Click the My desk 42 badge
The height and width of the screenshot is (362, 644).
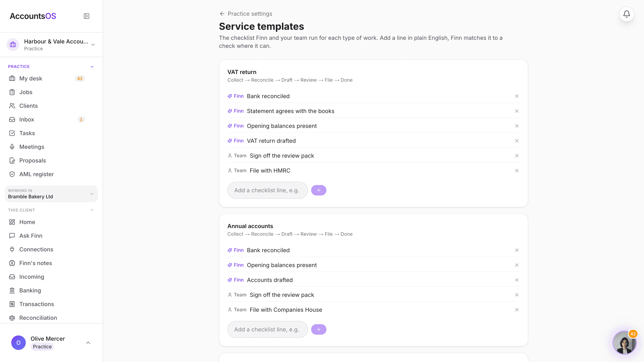pos(80,78)
